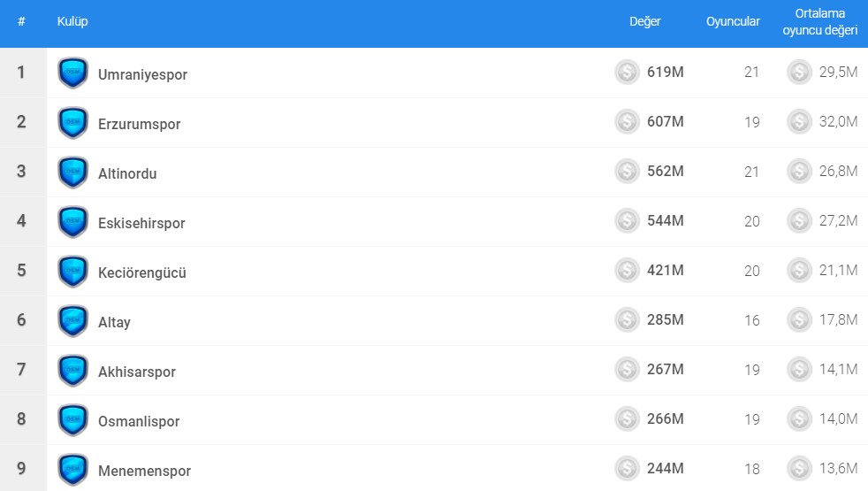Select rank number 3 cell
The height and width of the screenshot is (491, 868).
[22, 172]
